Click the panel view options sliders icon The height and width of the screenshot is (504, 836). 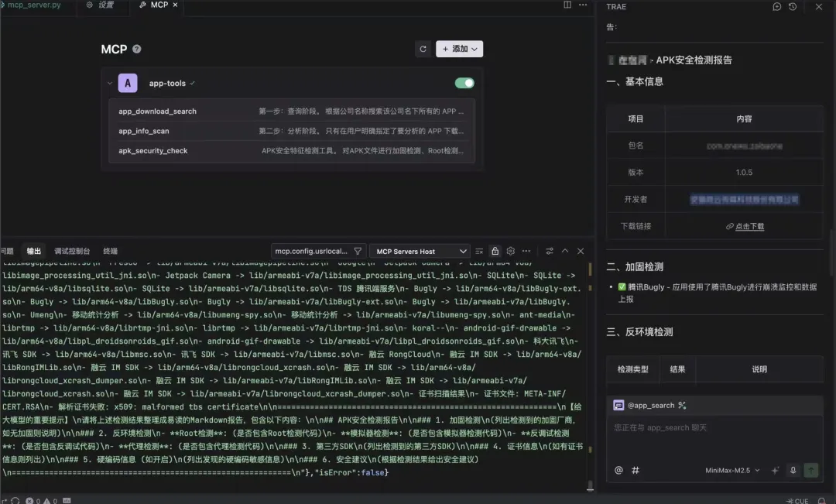[549, 251]
